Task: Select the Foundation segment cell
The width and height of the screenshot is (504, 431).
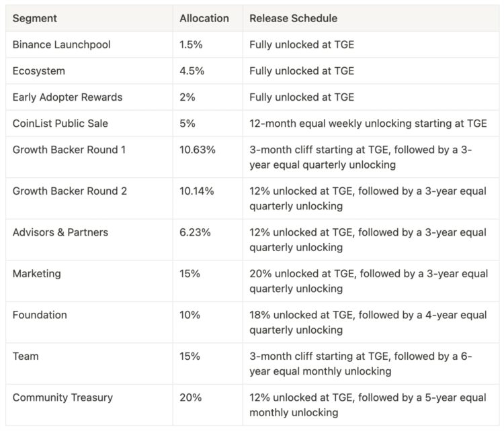Action: 40,315
